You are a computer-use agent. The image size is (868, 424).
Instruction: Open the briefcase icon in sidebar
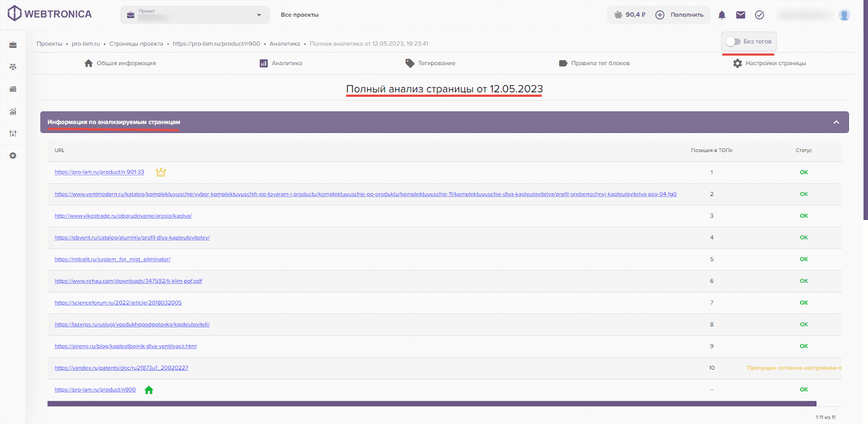click(x=13, y=45)
